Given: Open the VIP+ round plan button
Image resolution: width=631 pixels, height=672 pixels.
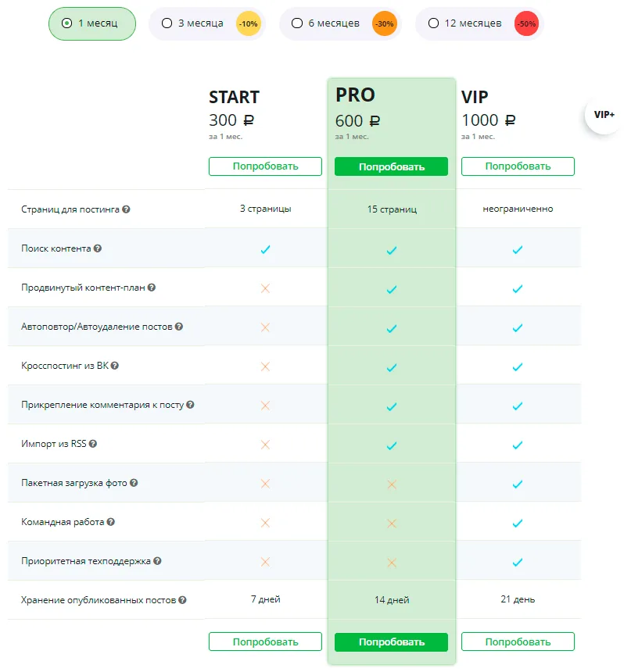Looking at the screenshot, I should (x=604, y=114).
